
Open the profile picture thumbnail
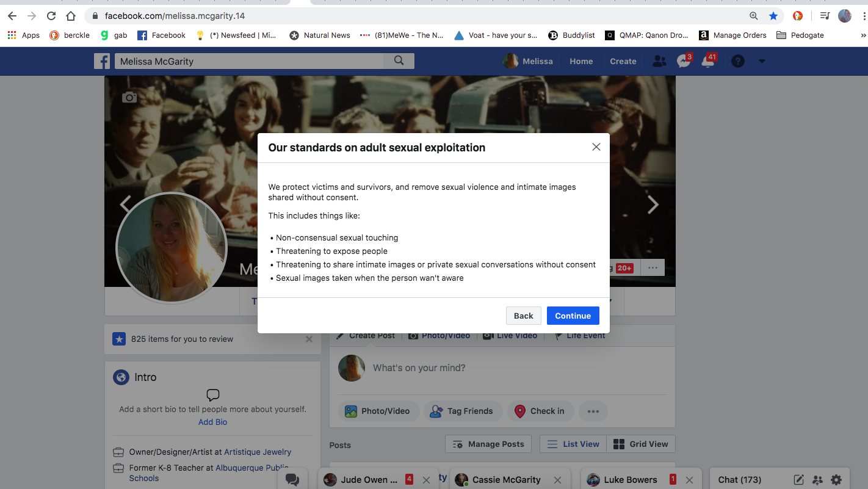point(172,248)
